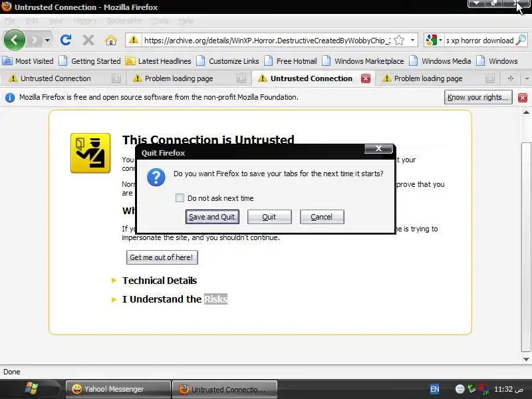Select the active Untrusted Connection tab
This screenshot has height=399, width=532.
311,78
